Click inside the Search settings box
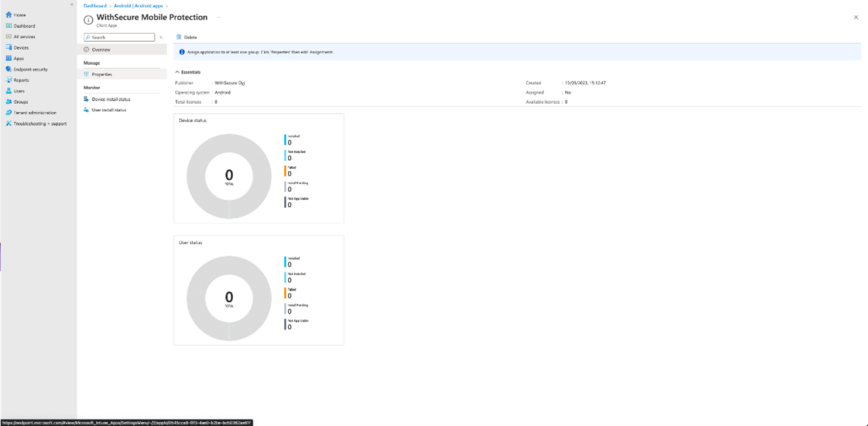This screenshot has width=868, height=426. tap(119, 37)
